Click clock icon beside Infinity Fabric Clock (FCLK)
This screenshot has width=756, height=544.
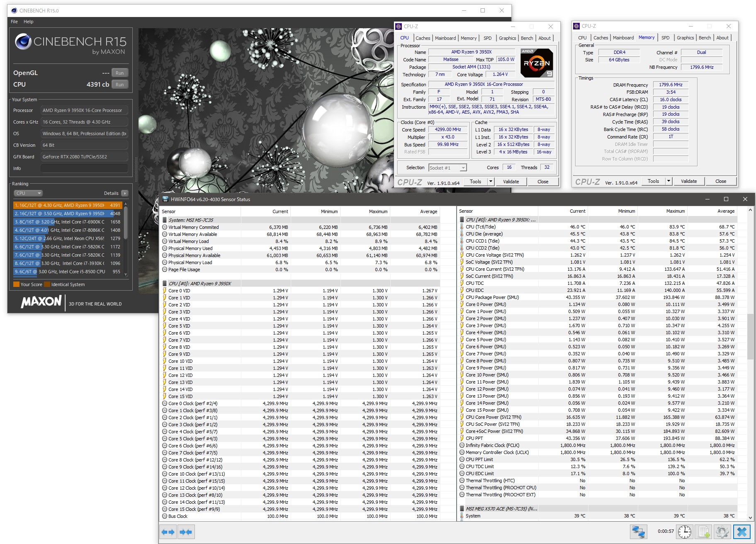[462, 445]
